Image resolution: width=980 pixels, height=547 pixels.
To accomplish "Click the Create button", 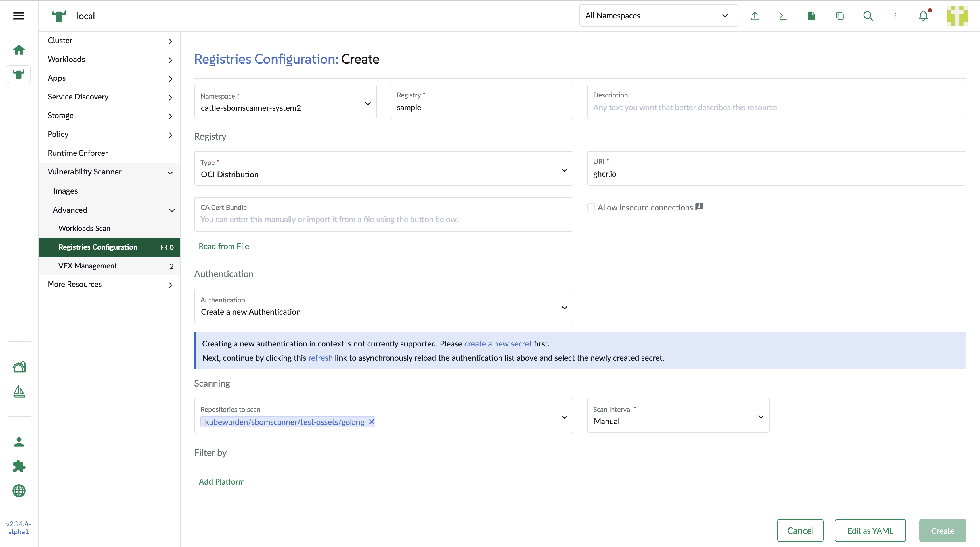I will point(942,531).
